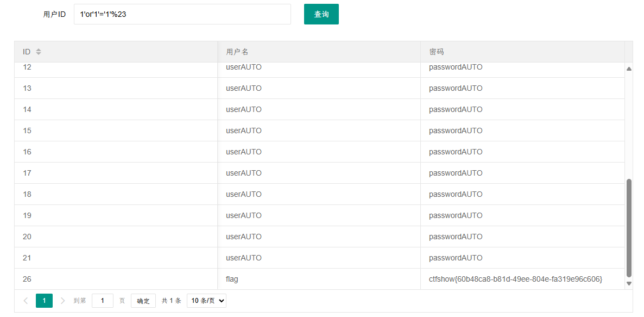Focus the 用户ID input field

(x=182, y=14)
